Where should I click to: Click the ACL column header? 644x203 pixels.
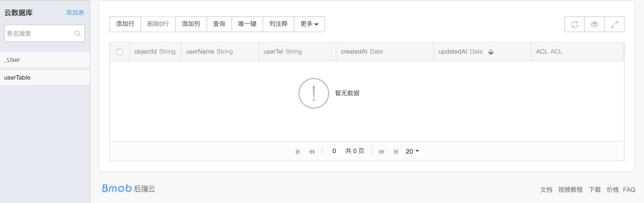tap(577, 52)
